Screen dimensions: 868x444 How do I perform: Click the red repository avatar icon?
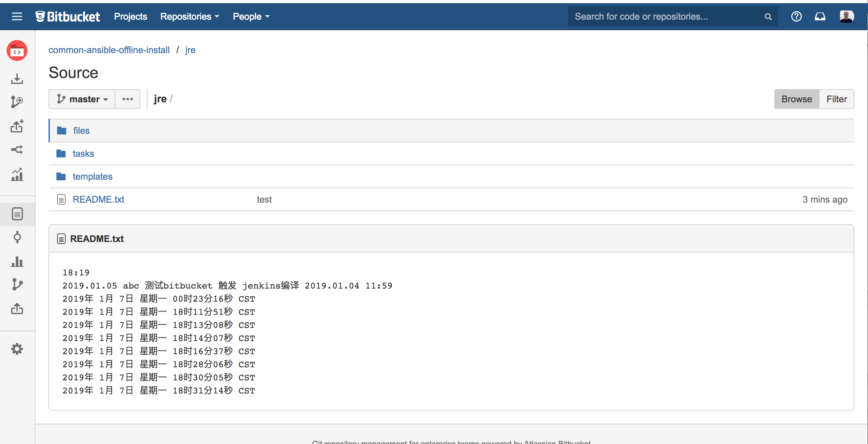pos(17,50)
